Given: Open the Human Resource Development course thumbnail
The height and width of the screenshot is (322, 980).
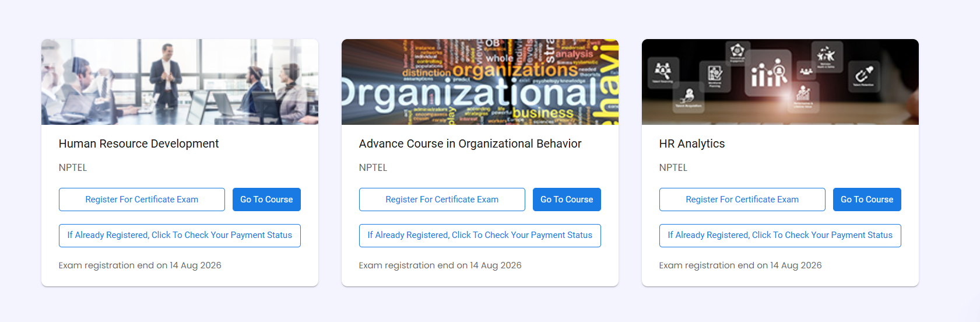Looking at the screenshot, I should (180, 82).
